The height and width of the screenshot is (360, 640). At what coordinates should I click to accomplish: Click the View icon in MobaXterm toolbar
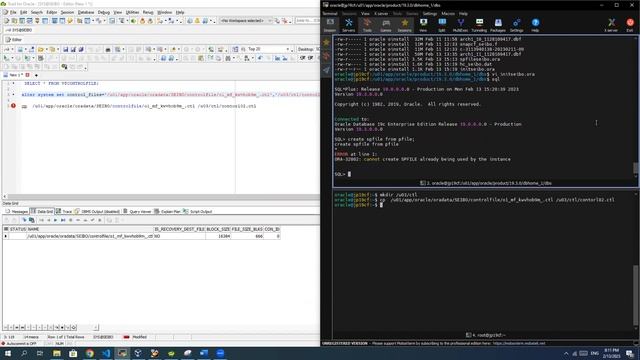click(423, 25)
